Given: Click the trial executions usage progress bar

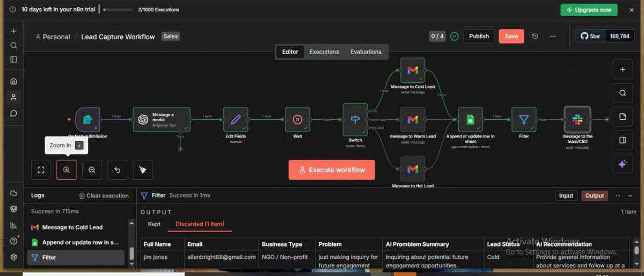Looking at the screenshot, I should (118, 10).
